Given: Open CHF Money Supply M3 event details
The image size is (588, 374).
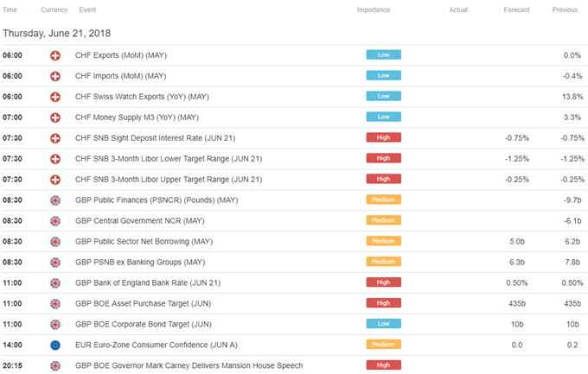Looking at the screenshot, I should coord(137,117).
